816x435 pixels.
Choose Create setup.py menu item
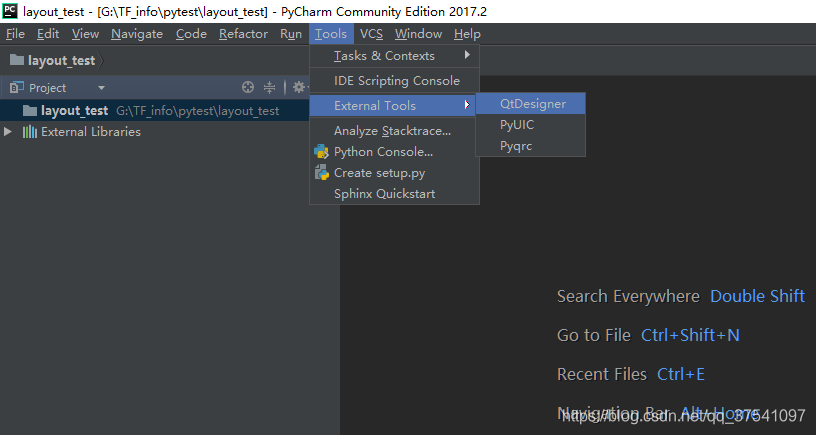[394, 173]
